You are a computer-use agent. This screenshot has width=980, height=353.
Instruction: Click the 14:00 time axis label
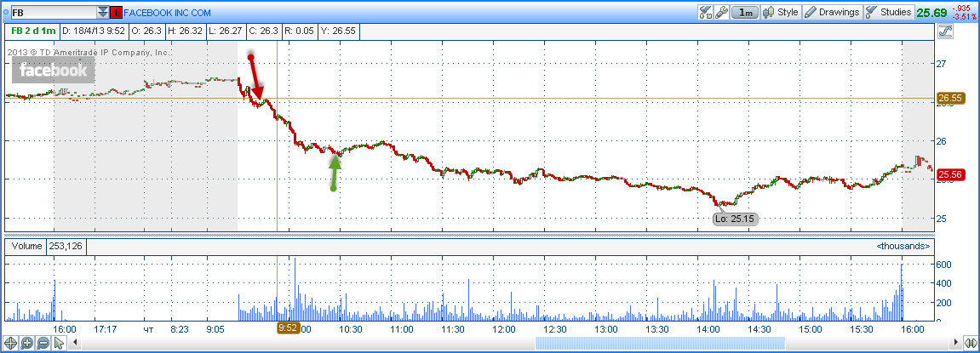[708, 329]
